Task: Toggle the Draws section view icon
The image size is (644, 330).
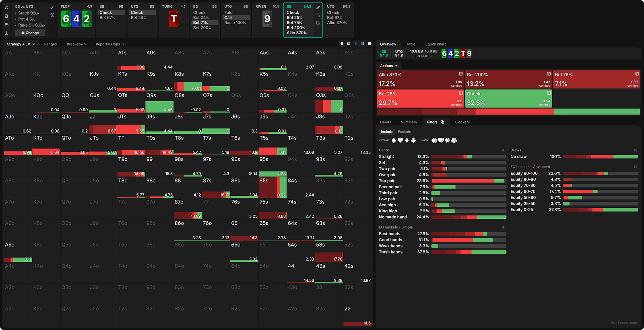Action: [635, 150]
